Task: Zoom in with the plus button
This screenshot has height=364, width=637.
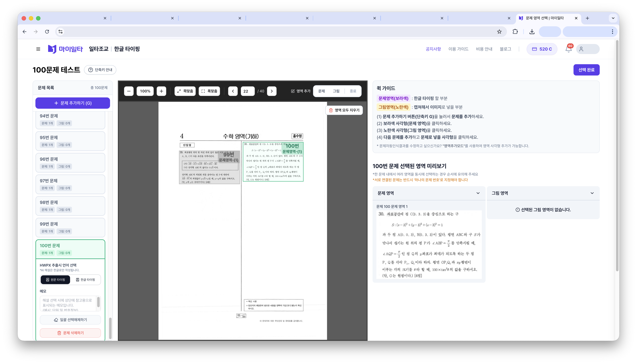Action: (x=161, y=91)
